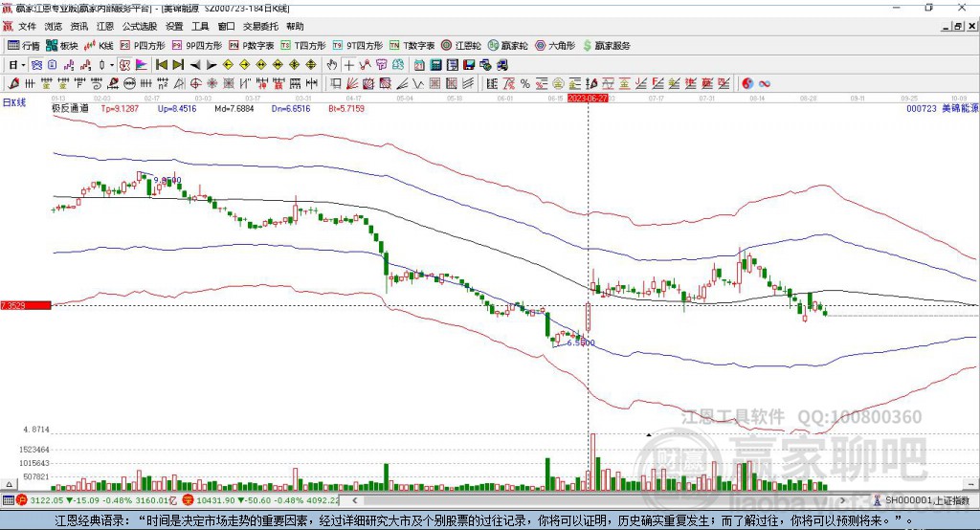Click the Tp=9.1287 indicator value
This screenshot has width=980, height=530.
coord(120,108)
